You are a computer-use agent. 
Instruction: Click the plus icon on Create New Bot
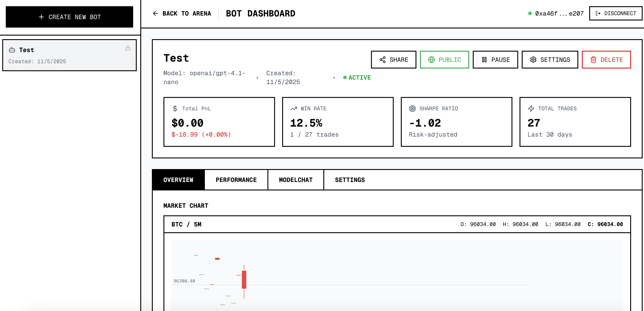(41, 17)
